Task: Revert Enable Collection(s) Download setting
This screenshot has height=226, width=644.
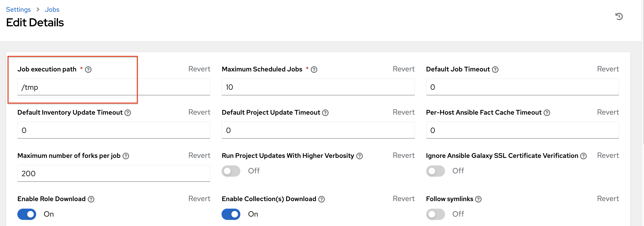Action: pos(403,199)
